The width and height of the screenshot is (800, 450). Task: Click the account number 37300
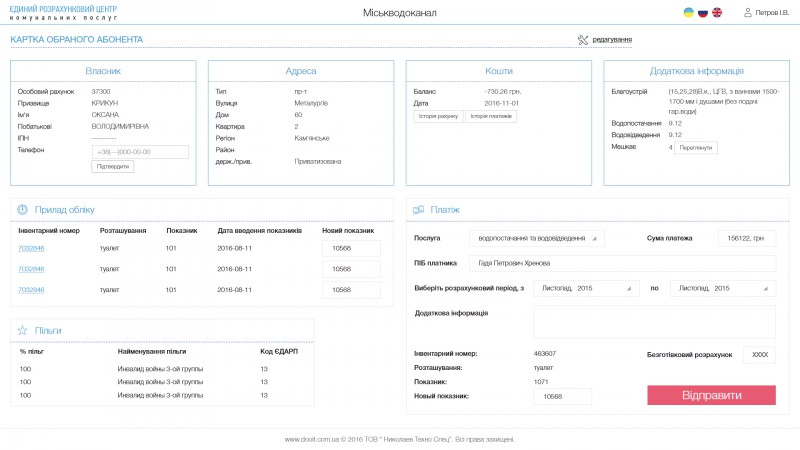pyautogui.click(x=101, y=91)
